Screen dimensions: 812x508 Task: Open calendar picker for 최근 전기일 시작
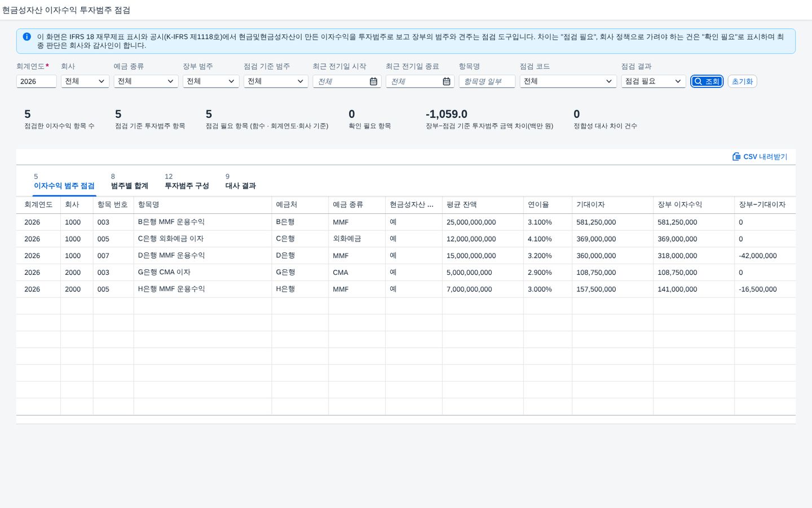coord(373,81)
